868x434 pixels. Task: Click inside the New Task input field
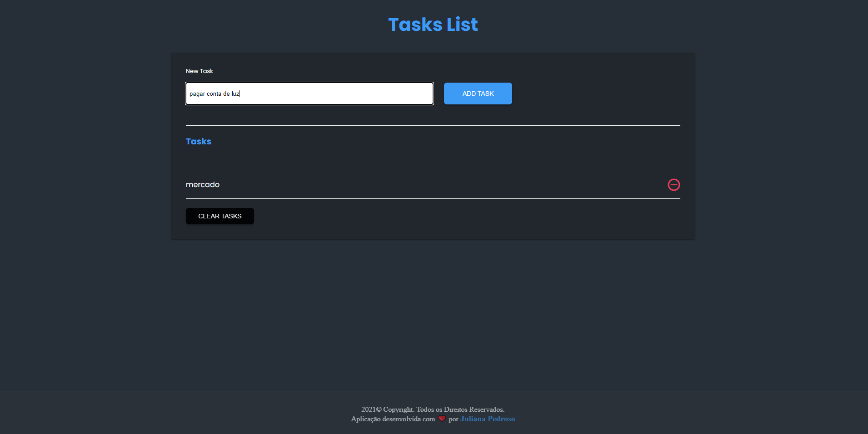click(309, 94)
